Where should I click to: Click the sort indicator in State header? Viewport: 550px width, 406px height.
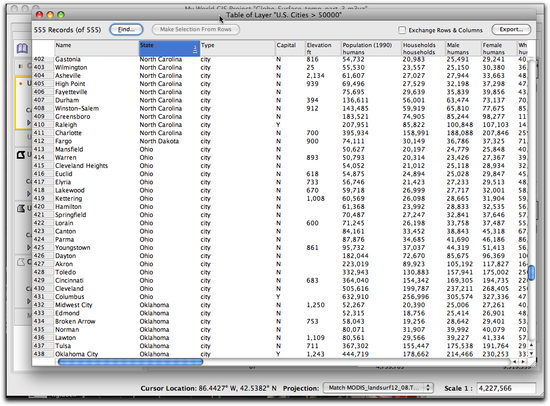click(x=195, y=49)
